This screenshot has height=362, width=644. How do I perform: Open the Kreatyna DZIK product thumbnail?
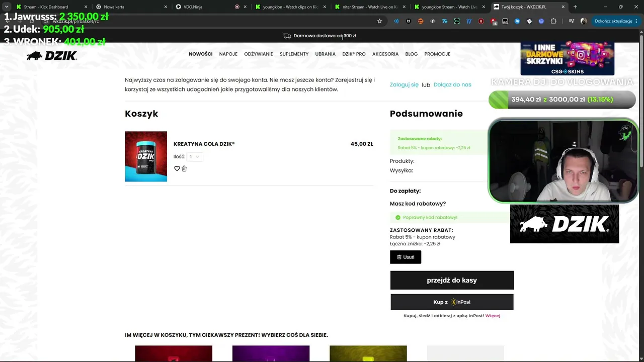point(146,156)
